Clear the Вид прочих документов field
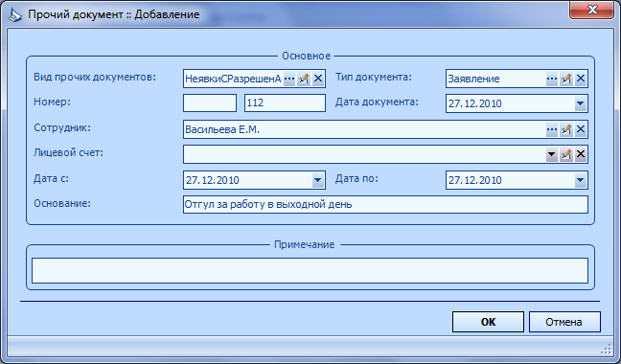621x364 pixels. tap(318, 79)
